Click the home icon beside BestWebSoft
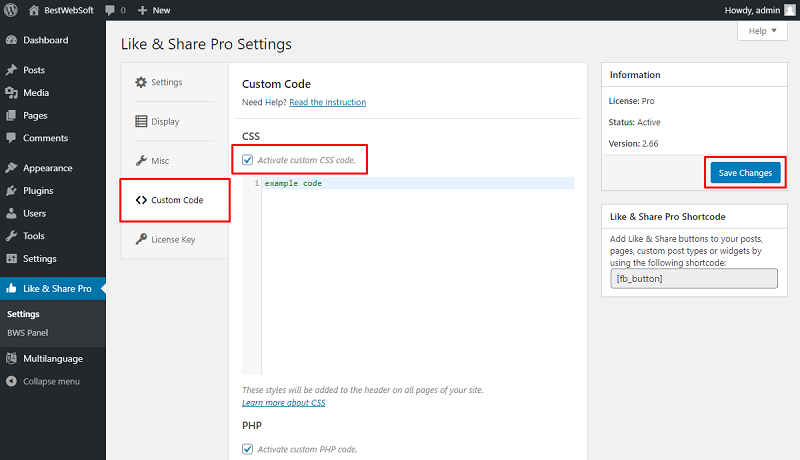This screenshot has height=460, width=800. click(34, 10)
